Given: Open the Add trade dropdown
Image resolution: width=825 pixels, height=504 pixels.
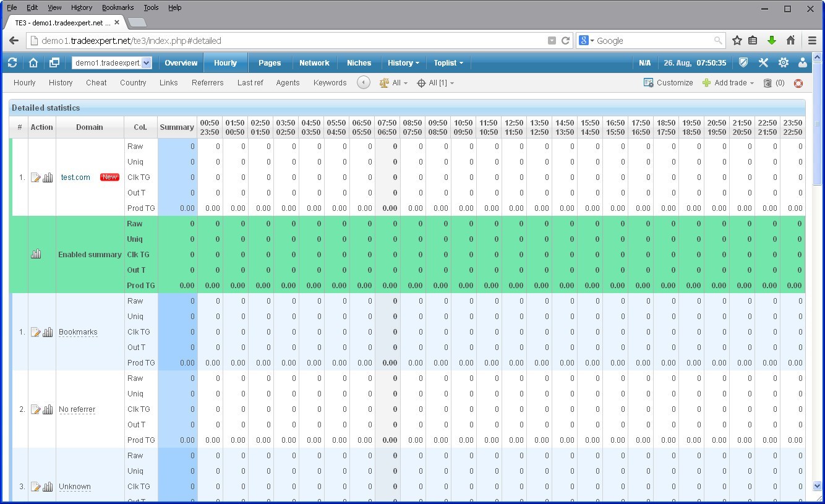Looking at the screenshot, I should pyautogui.click(x=728, y=83).
